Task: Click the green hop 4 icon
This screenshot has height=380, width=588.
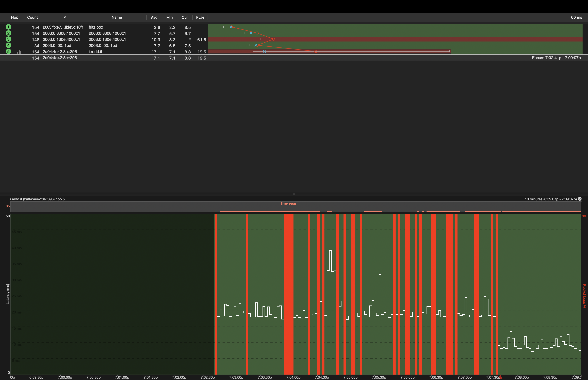Action: click(8, 45)
